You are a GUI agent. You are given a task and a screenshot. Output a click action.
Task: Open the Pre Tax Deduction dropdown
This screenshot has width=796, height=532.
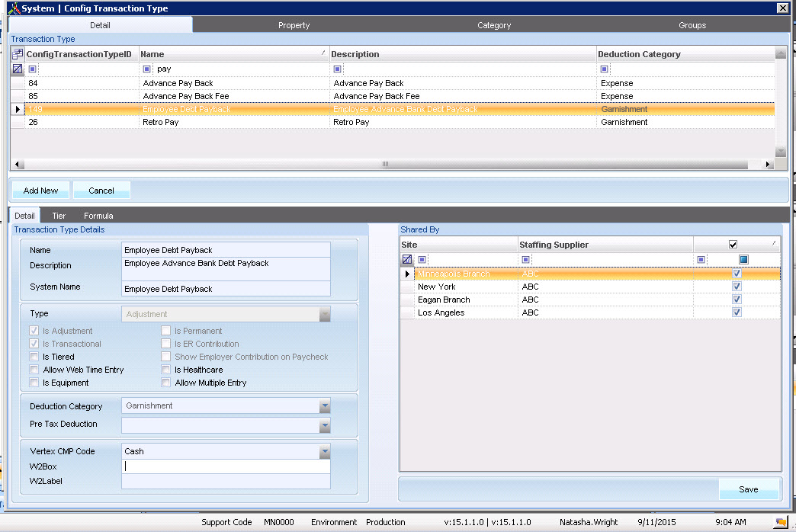(325, 425)
